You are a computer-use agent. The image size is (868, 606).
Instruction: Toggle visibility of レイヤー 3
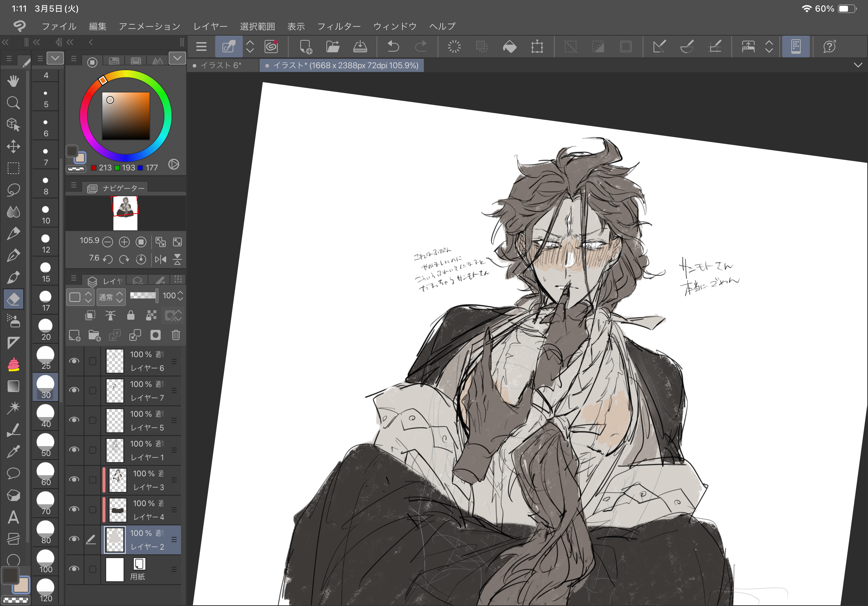point(74,480)
